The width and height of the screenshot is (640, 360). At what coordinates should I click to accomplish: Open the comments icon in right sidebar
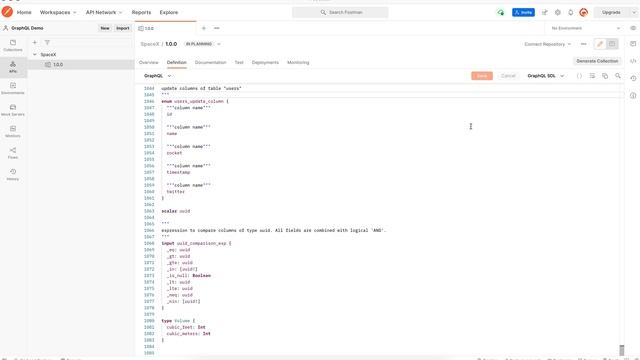point(633,44)
